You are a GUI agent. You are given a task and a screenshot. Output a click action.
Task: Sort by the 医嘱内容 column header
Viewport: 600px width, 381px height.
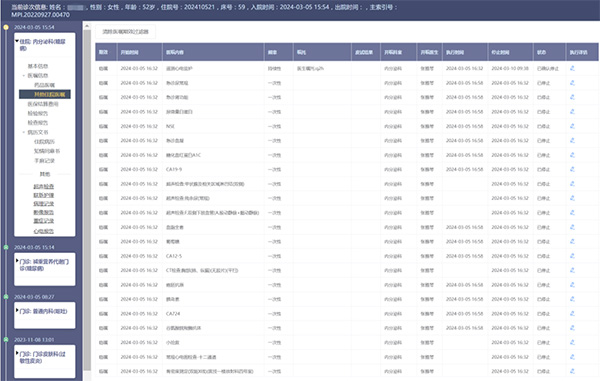213,52
